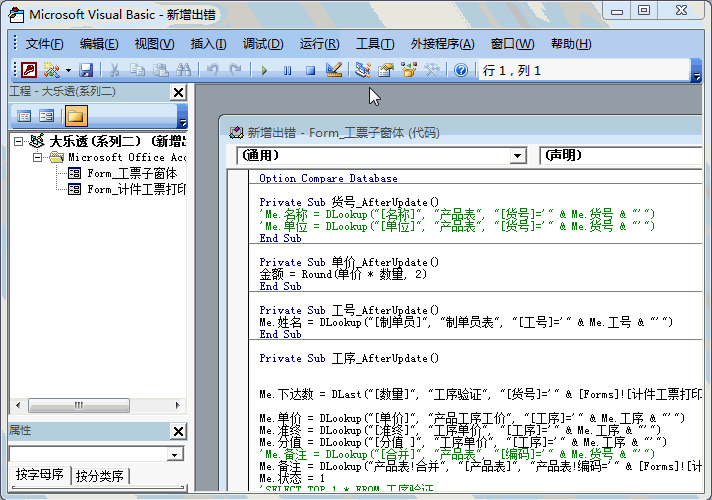The image size is (712, 500).
Task: Click the 金额 = Round(单价 * 数量, 2) line
Action: (x=343, y=274)
